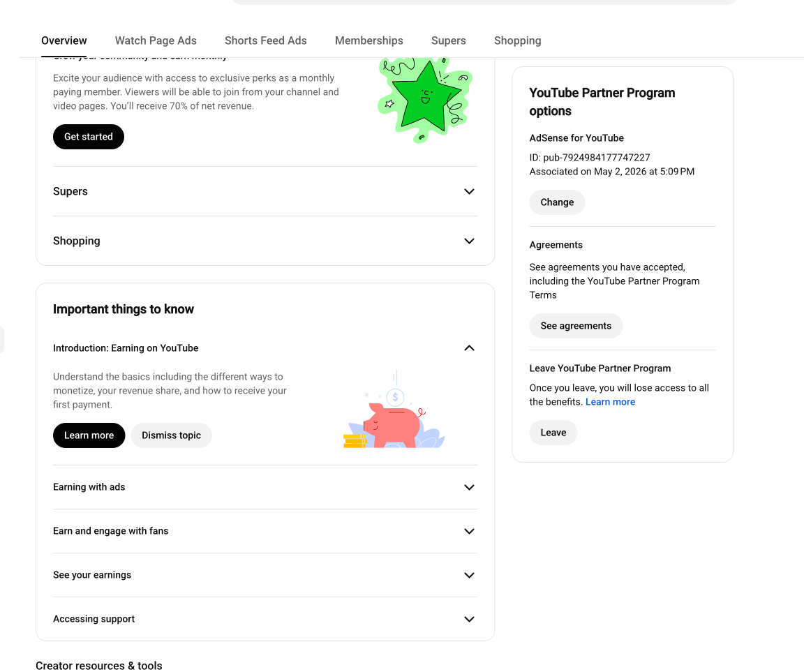This screenshot has height=672, width=804.
Task: Click the AdSense ID pub-7924984177747227 text
Action: [x=590, y=158]
